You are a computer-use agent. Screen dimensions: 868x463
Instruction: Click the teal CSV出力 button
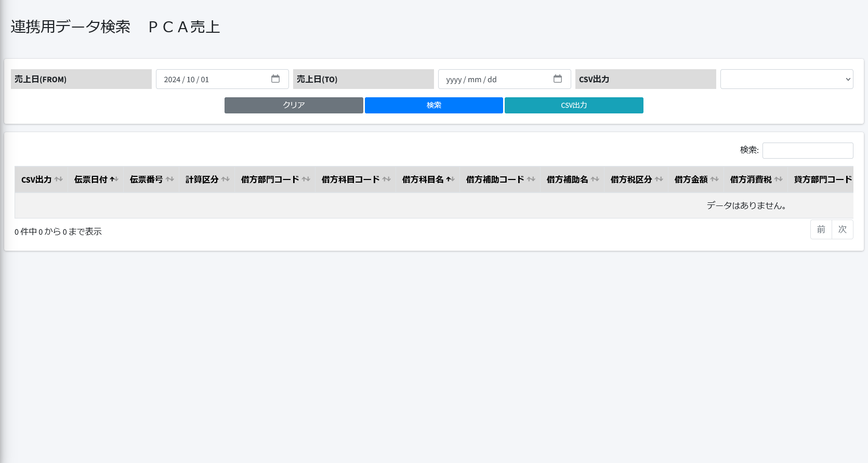(x=574, y=105)
